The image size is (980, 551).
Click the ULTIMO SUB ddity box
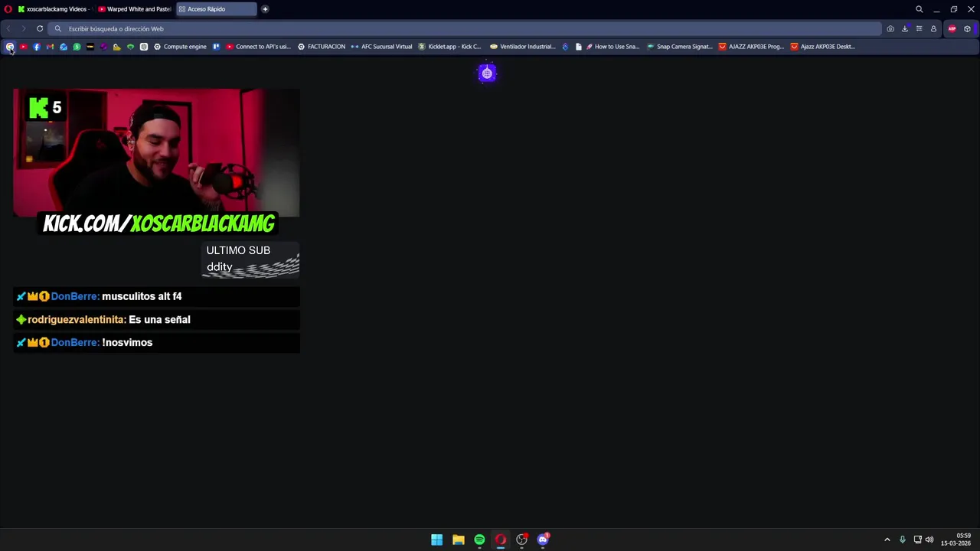point(250,259)
